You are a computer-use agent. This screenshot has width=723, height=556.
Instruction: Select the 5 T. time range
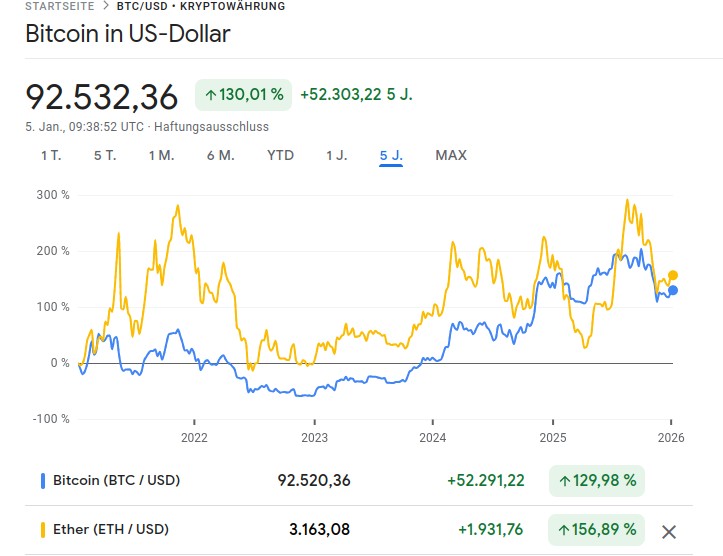pyautogui.click(x=105, y=155)
